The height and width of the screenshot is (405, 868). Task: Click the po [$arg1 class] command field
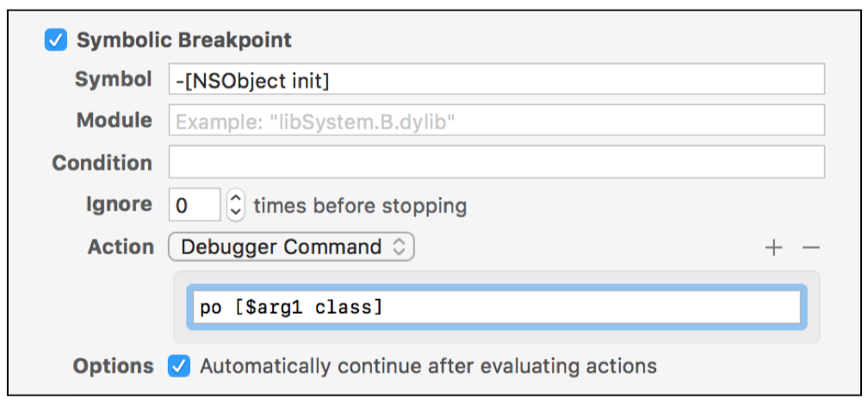click(x=496, y=308)
